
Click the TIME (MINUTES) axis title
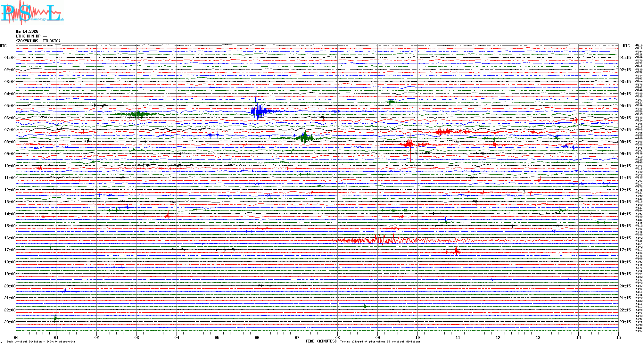click(x=321, y=341)
